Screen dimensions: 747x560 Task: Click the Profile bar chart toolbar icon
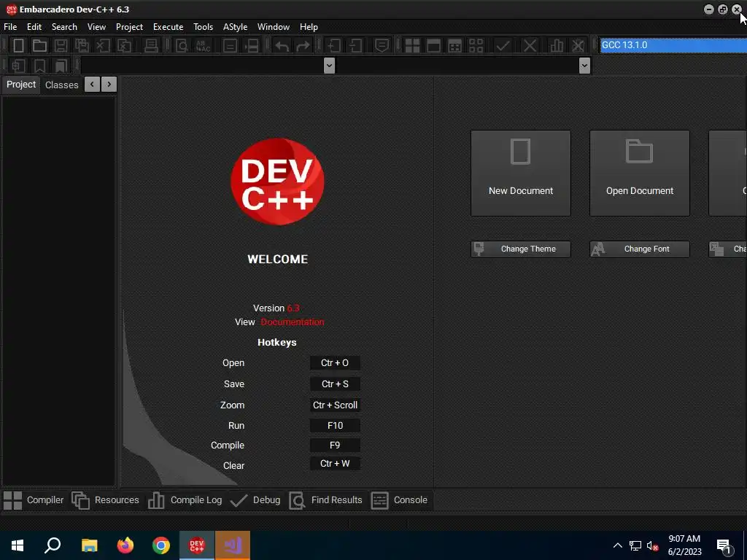click(x=557, y=46)
